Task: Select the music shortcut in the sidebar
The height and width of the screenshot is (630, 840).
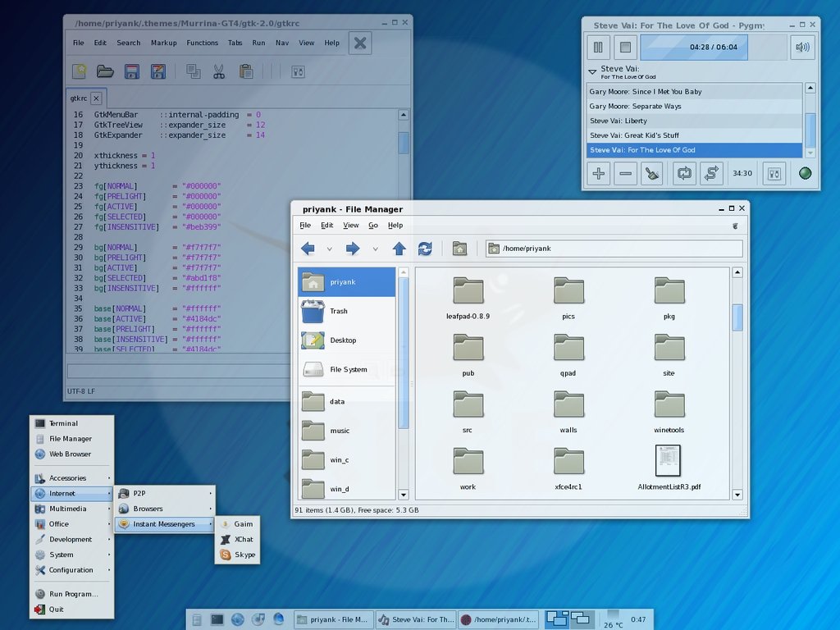Action: pos(347,431)
